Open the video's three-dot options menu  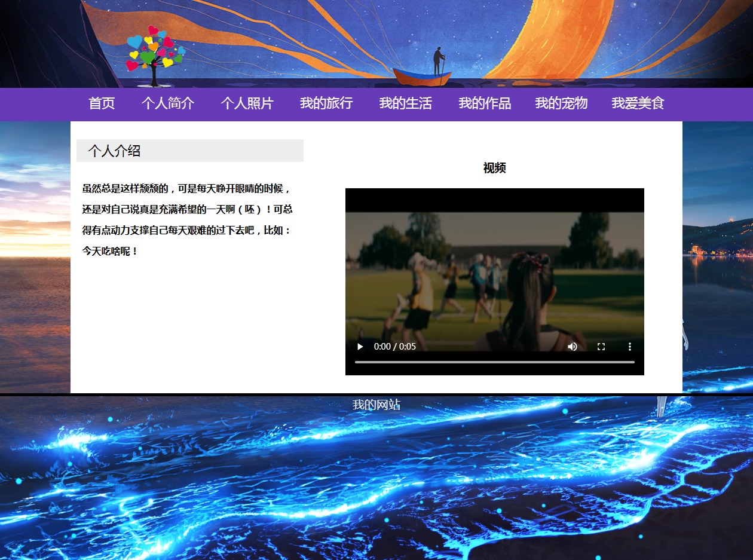[629, 347]
